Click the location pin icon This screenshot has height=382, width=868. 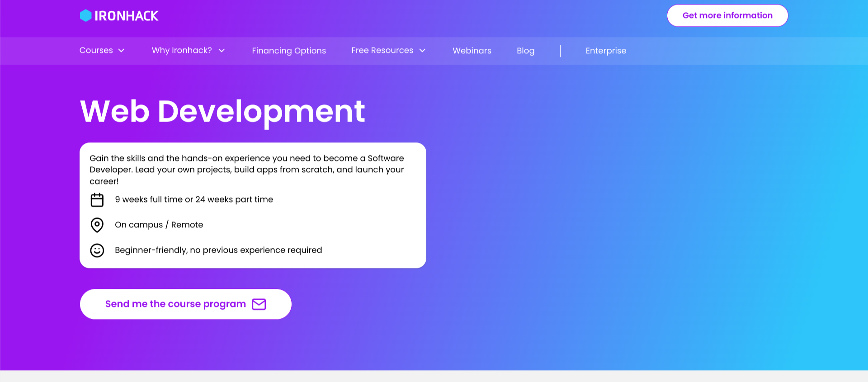point(97,225)
